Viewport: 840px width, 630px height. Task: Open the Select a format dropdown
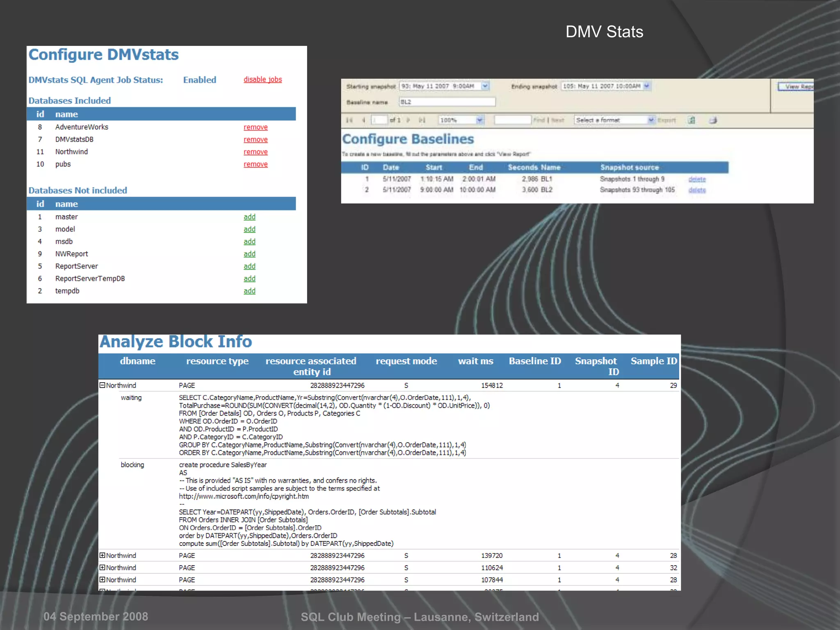point(651,120)
